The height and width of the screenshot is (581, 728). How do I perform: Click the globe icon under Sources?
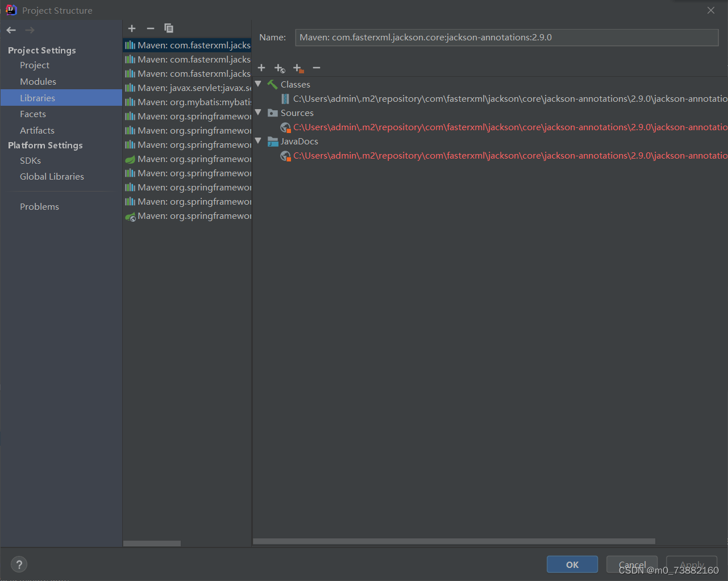285,127
